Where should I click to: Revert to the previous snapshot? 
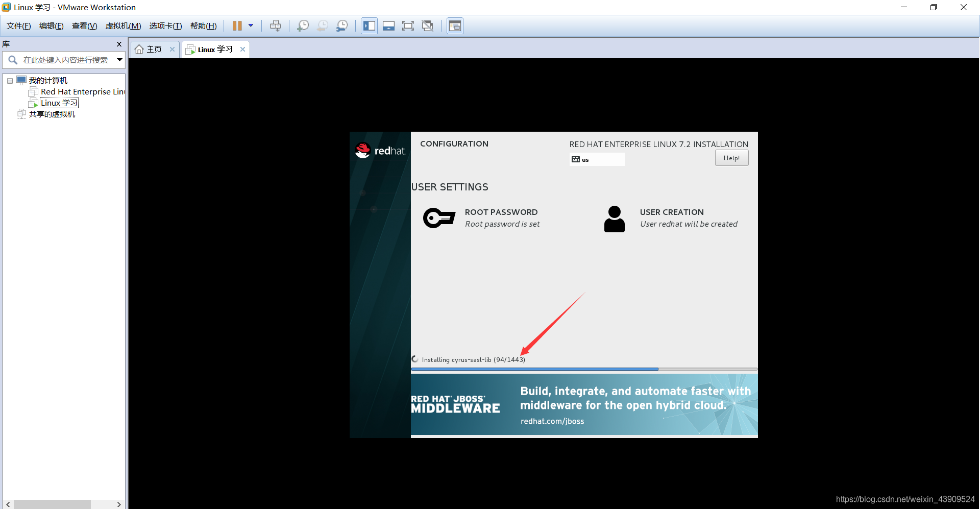[323, 26]
